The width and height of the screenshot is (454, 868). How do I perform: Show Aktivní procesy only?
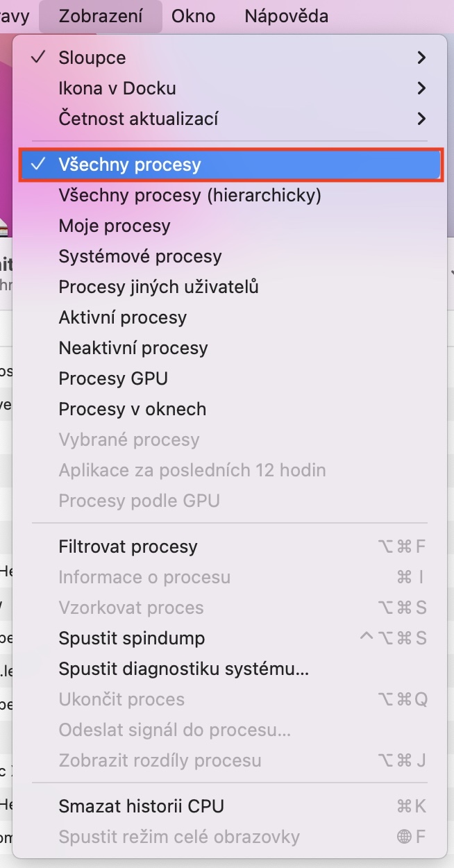click(123, 317)
